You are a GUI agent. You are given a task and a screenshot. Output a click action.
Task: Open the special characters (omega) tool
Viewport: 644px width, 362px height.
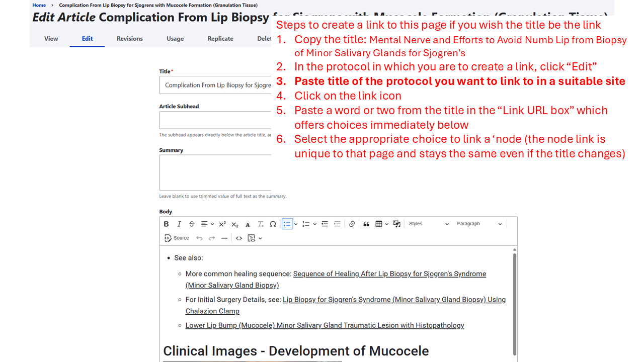[273, 224]
